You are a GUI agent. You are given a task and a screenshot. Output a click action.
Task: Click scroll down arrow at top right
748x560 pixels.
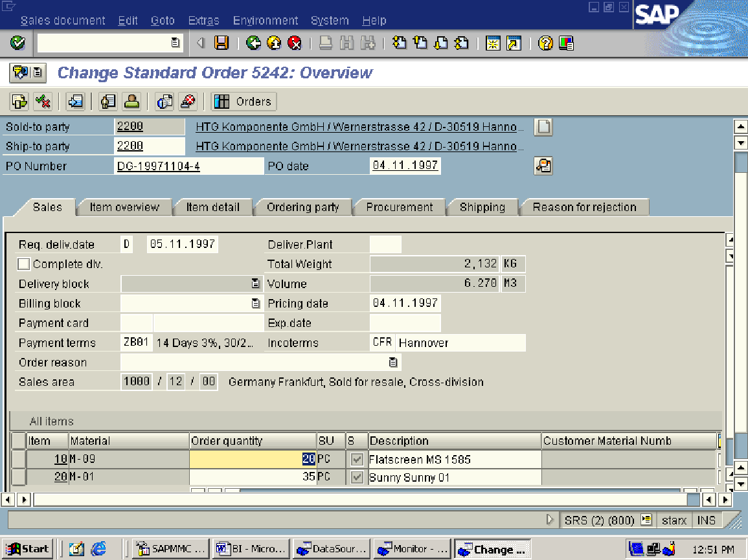click(x=740, y=142)
